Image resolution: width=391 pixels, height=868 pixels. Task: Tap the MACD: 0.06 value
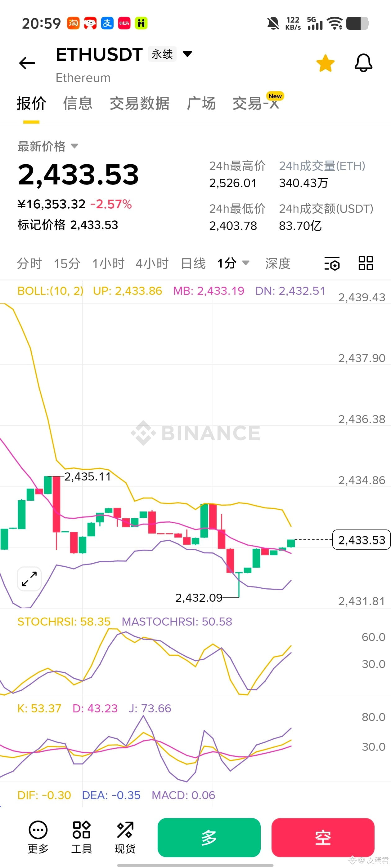point(183,795)
